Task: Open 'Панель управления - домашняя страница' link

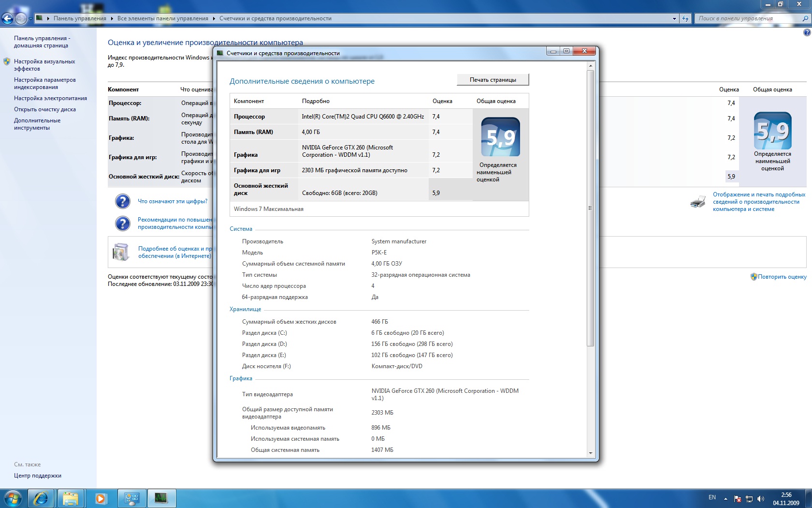Action: tap(42, 42)
